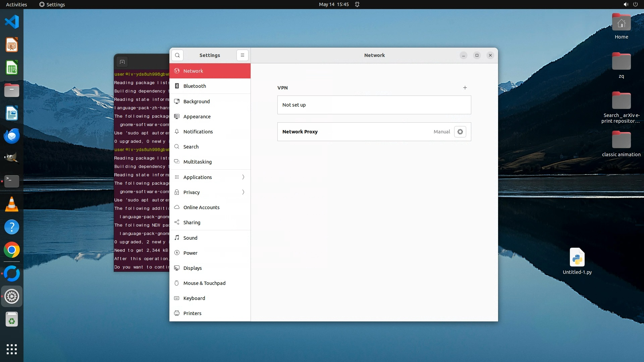Open Mouse & Touchpad settings
This screenshot has height=362, width=644.
coord(204,283)
